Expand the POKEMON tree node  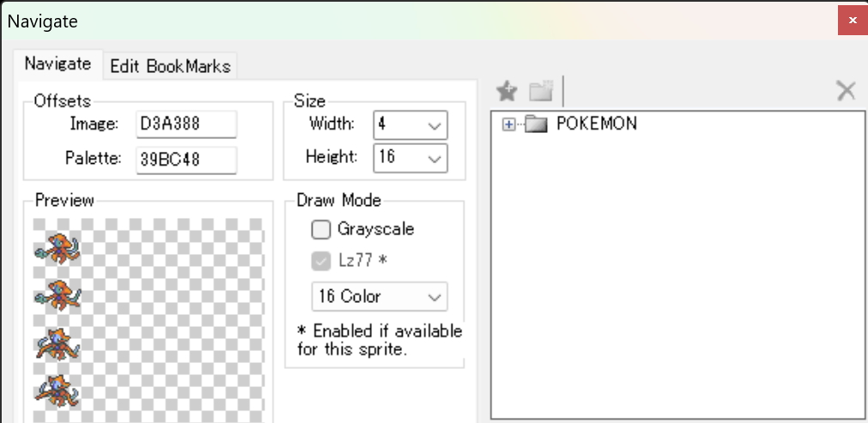pyautogui.click(x=508, y=124)
